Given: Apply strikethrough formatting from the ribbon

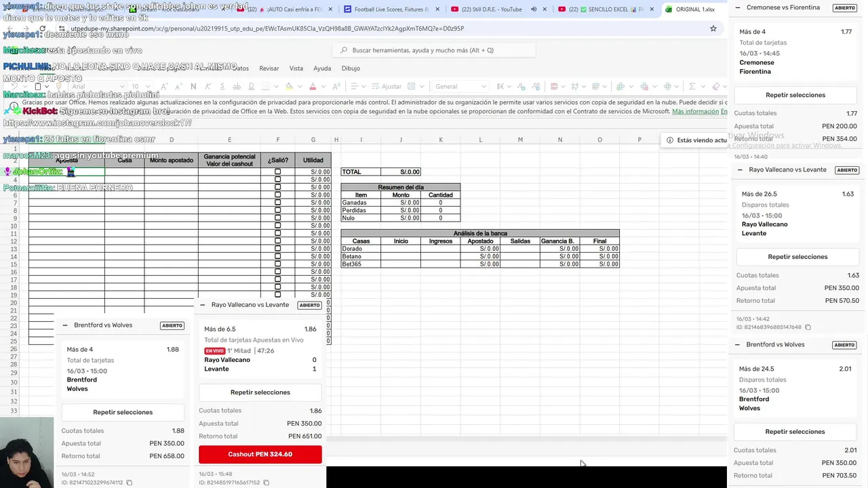Looking at the screenshot, I should (236, 86).
